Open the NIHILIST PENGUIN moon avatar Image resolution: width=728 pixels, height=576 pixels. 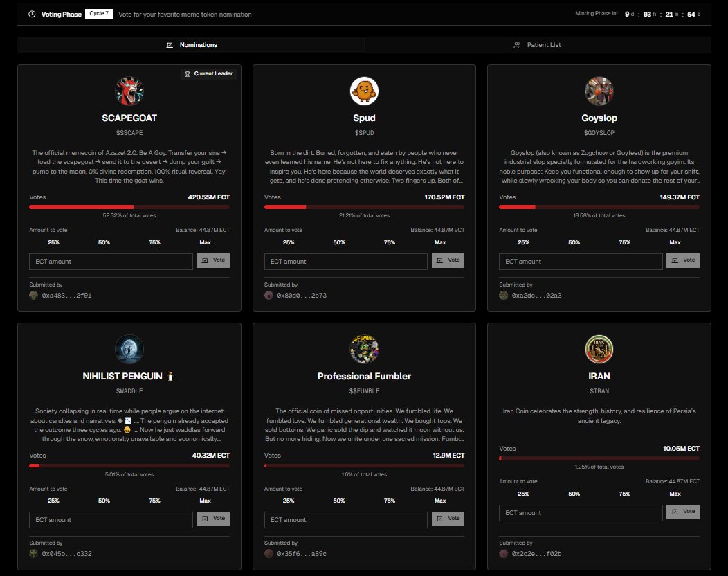coord(129,350)
